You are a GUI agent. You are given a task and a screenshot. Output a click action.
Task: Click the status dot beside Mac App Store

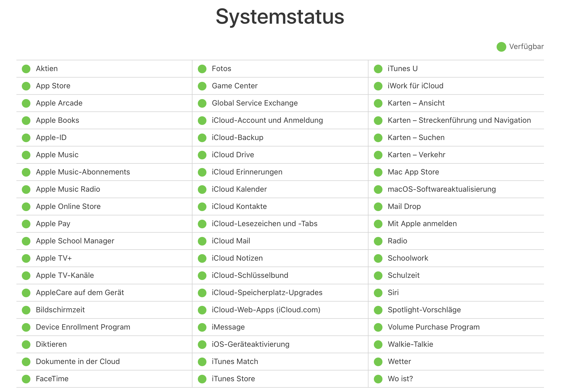pyautogui.click(x=378, y=172)
